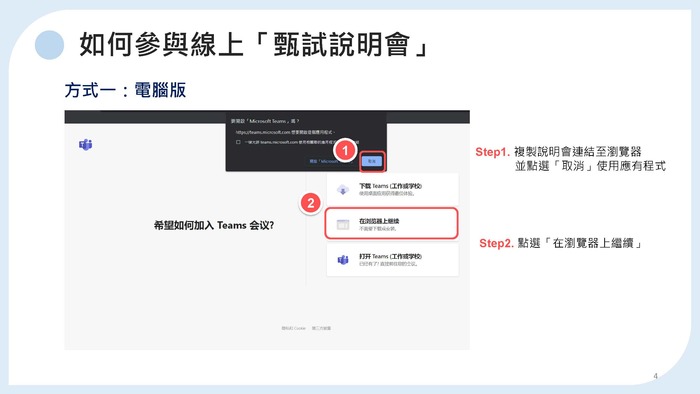Choose 在浏览器上继续 option

392,224
